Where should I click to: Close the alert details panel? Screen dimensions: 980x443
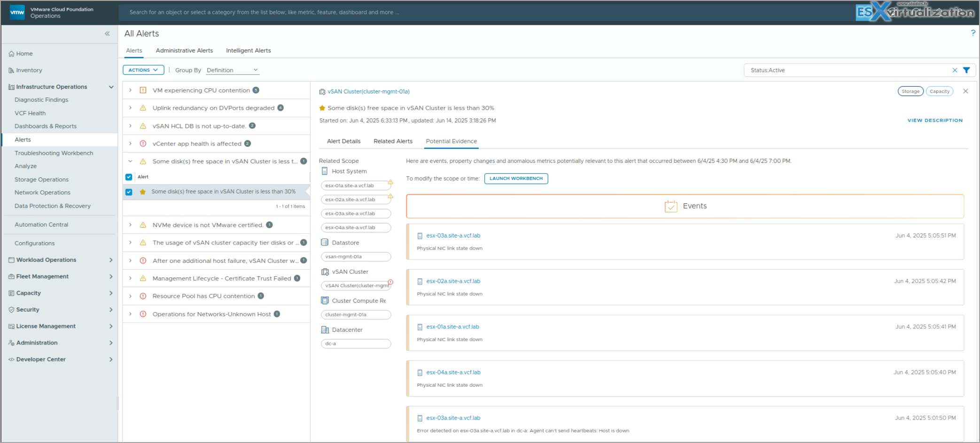pyautogui.click(x=965, y=91)
